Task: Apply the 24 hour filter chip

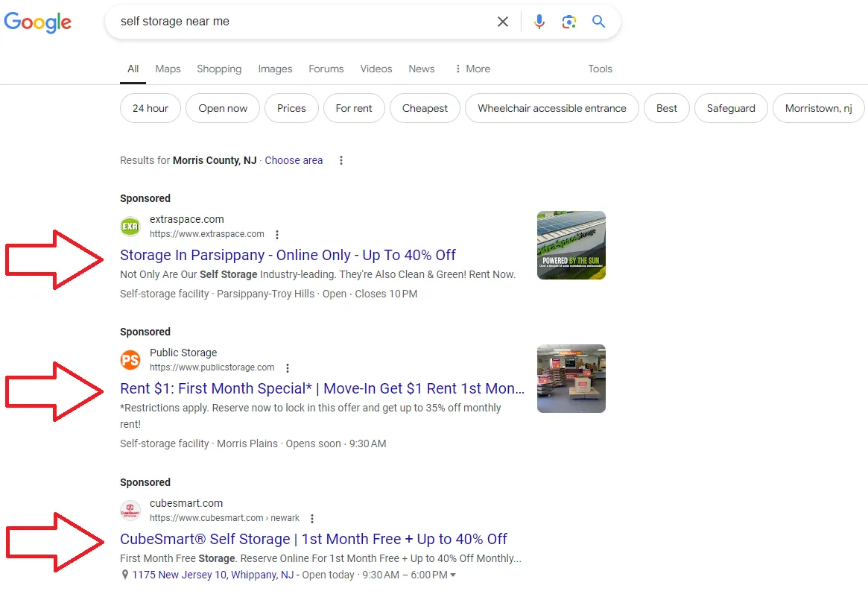Action: pos(150,109)
